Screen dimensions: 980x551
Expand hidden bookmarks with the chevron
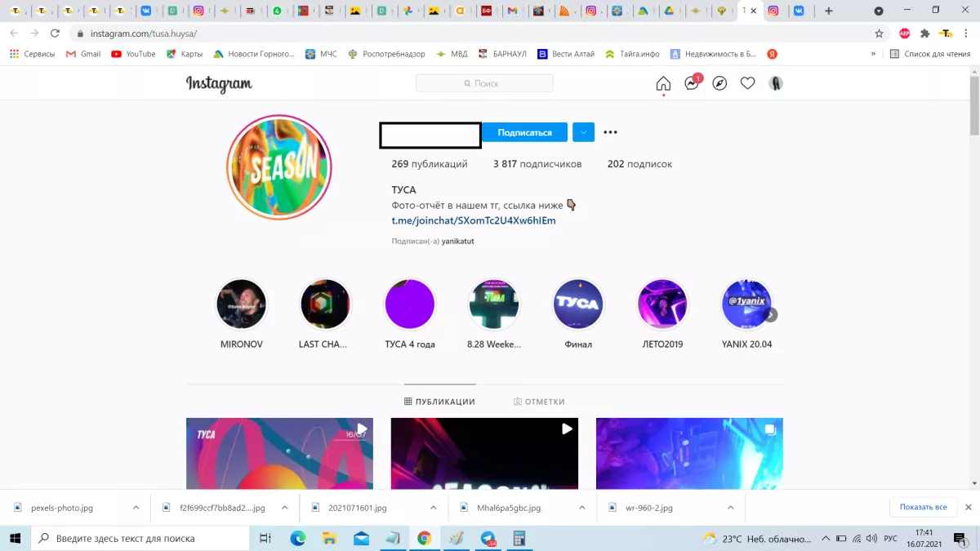click(873, 54)
